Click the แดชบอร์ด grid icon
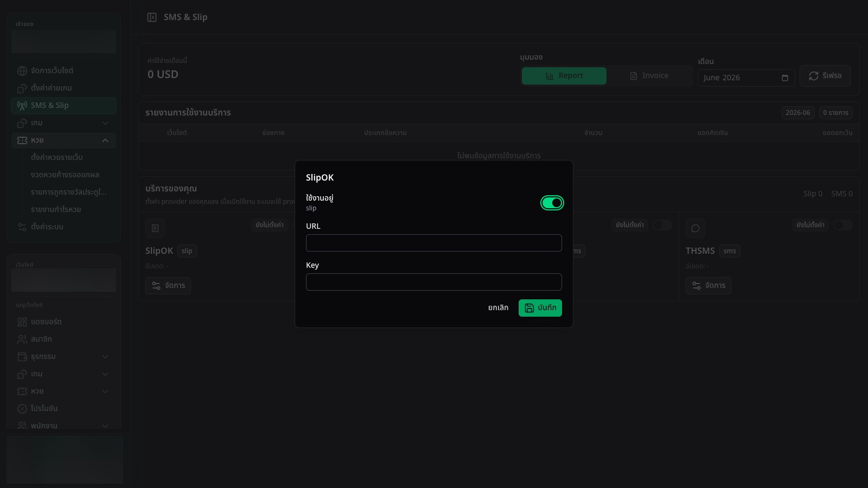The image size is (868, 488). pos(22,322)
